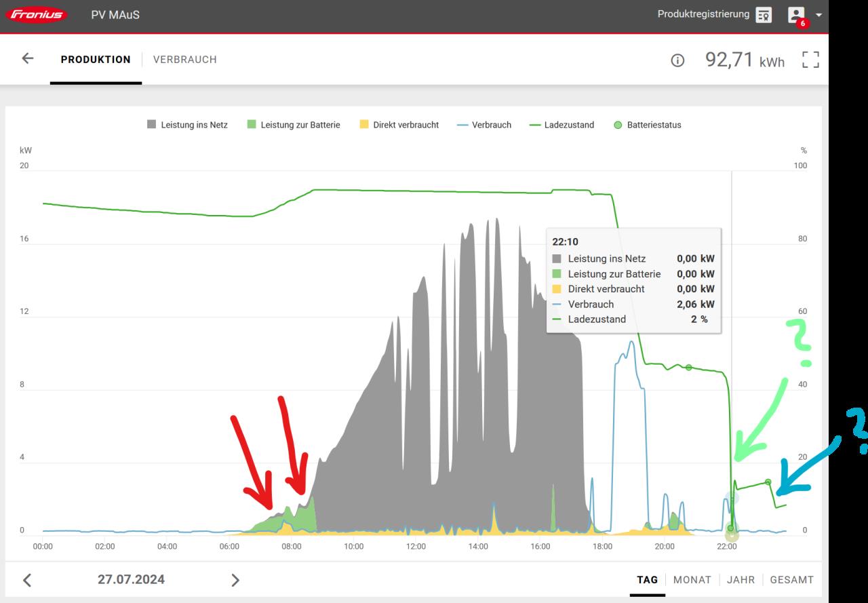The image size is (868, 603).
Task: Switch to the MONAT view
Action: click(x=692, y=580)
